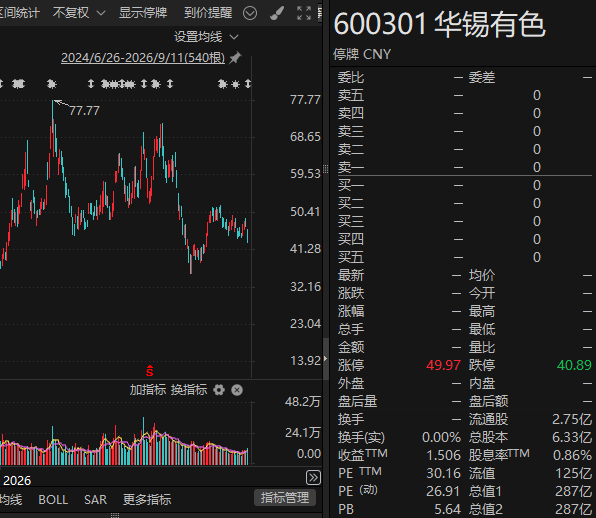
Task: Expand 设置均线 moving average dropdown
Action: coord(206,37)
